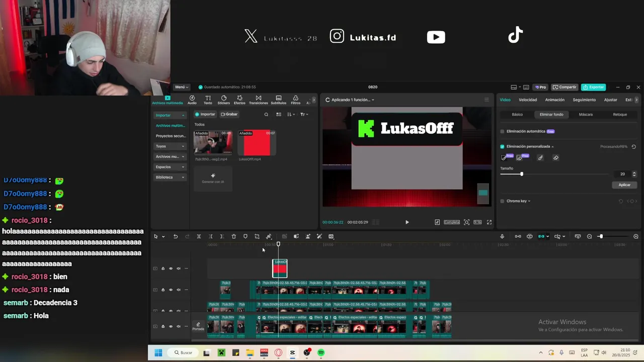Lock the top LukasOfff track

point(163,268)
